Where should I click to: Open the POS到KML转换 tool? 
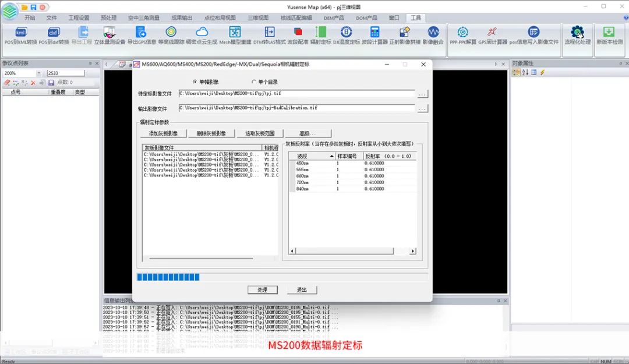coord(20,35)
